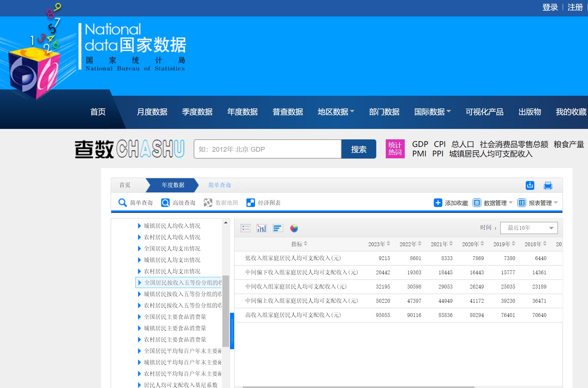Click the 搜索 search button
This screenshot has height=388, width=588.
click(359, 149)
